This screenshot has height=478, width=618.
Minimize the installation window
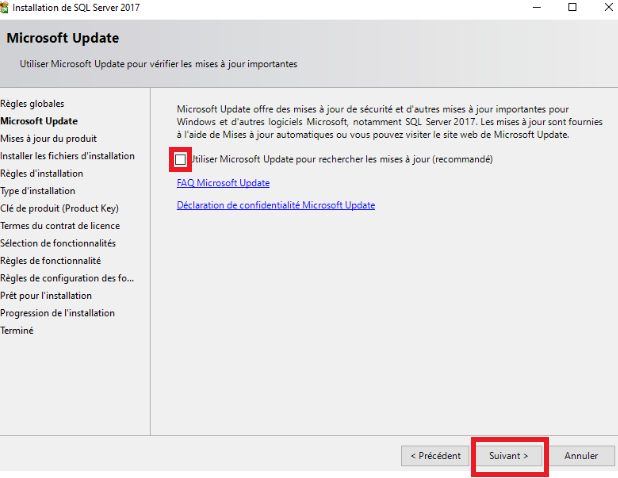coord(537,7)
